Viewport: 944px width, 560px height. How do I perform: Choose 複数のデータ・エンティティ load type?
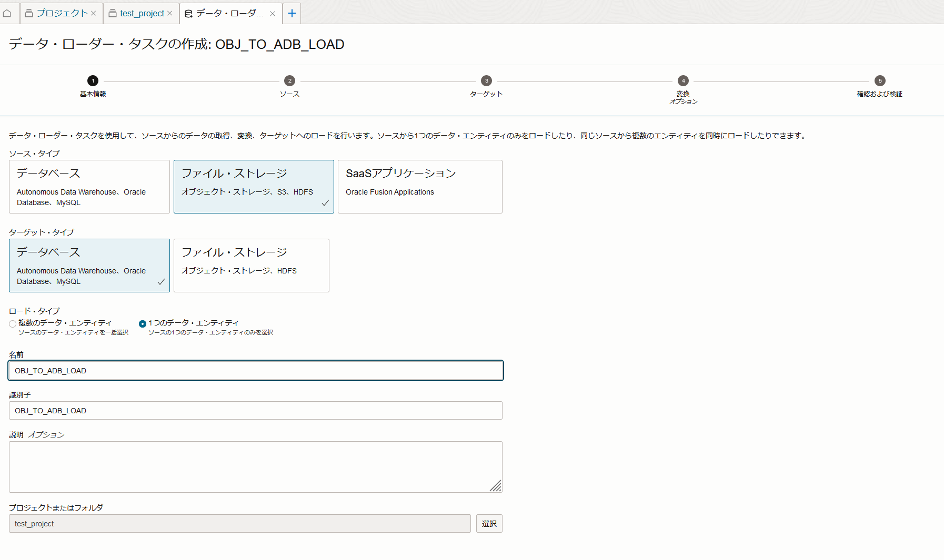(x=13, y=324)
